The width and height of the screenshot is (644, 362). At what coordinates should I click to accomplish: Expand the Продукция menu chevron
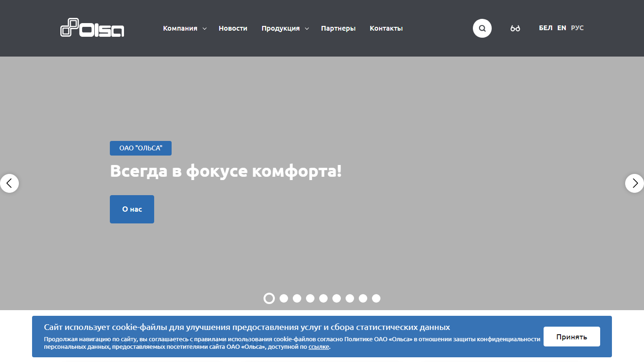[x=307, y=29]
